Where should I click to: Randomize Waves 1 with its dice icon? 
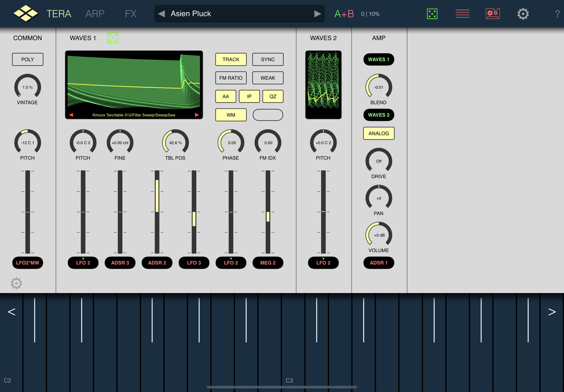tap(113, 38)
